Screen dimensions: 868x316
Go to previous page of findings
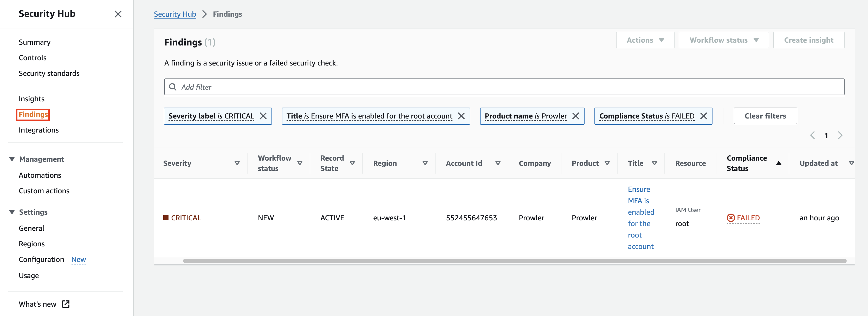(x=812, y=135)
